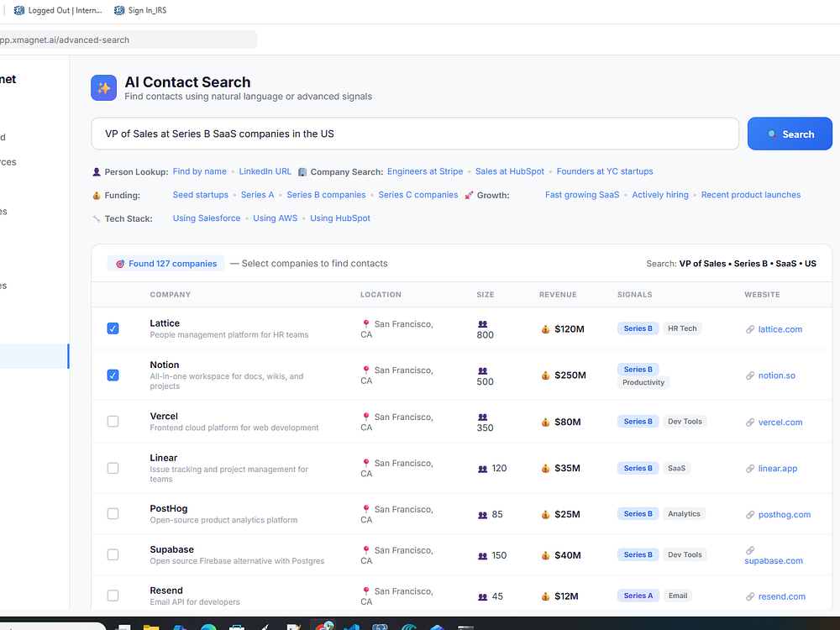840x630 pixels.
Task: Check the Linear company checkbox
Action: pos(113,468)
